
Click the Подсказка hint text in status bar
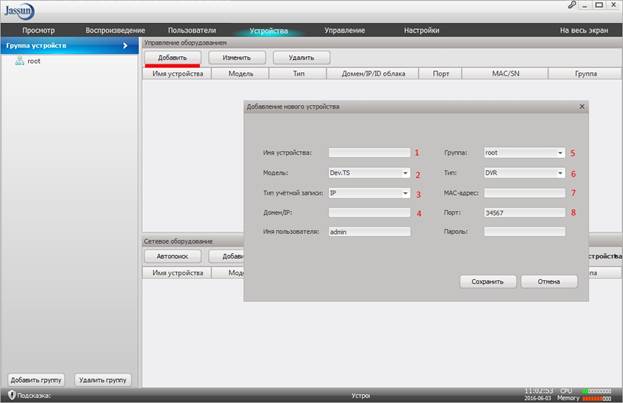(34, 395)
